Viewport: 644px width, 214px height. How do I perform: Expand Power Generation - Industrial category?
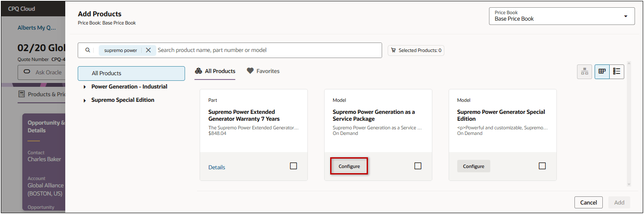(x=85, y=87)
